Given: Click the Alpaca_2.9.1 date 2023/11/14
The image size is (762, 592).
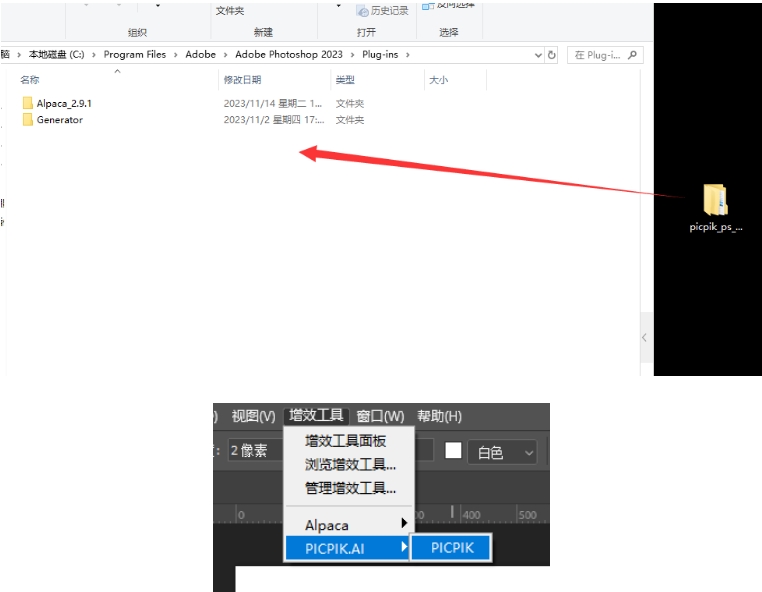Looking at the screenshot, I should point(273,104).
